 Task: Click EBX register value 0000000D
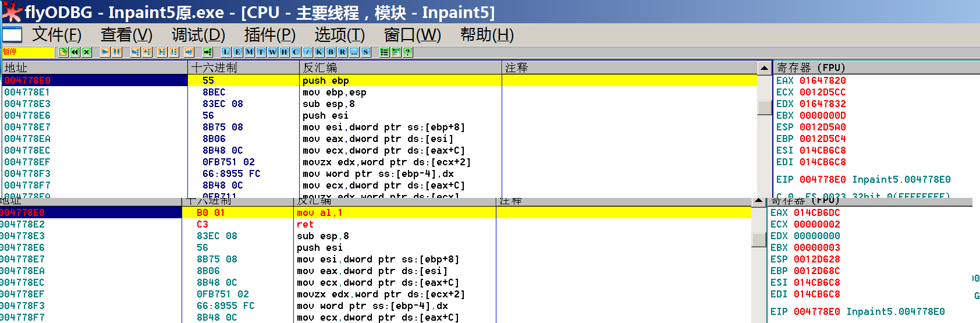[822, 115]
